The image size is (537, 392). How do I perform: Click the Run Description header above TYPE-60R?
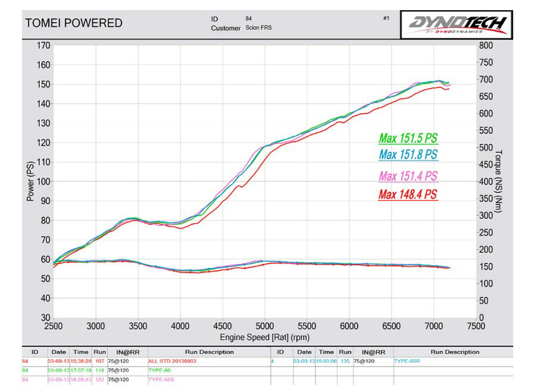click(455, 352)
